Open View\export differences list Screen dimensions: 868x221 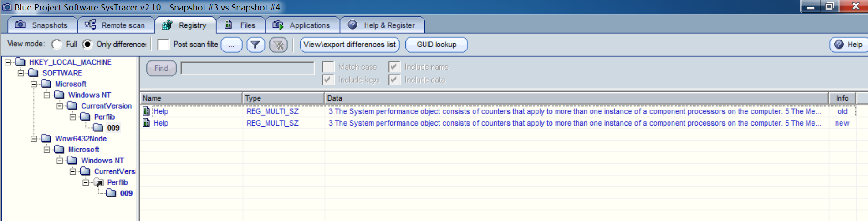pyautogui.click(x=349, y=45)
